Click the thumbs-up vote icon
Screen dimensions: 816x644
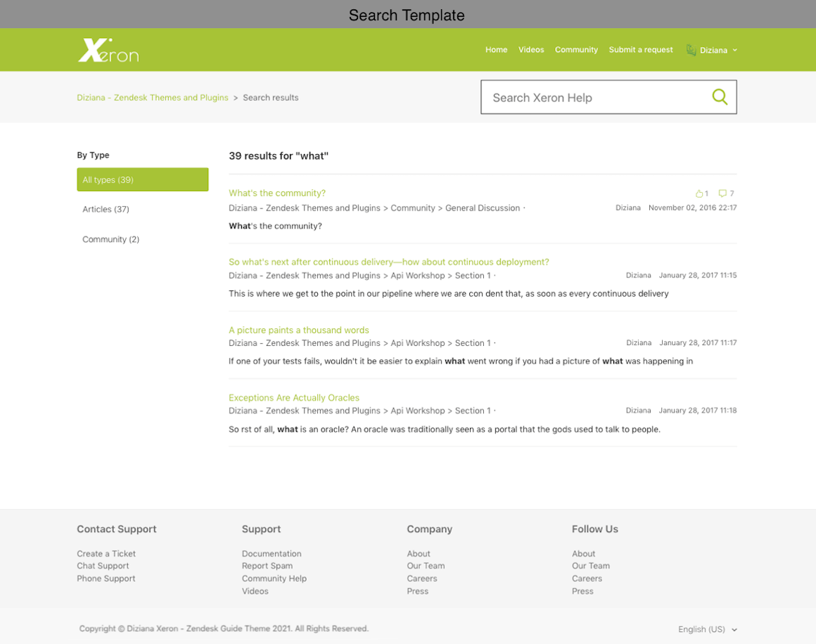[699, 193]
